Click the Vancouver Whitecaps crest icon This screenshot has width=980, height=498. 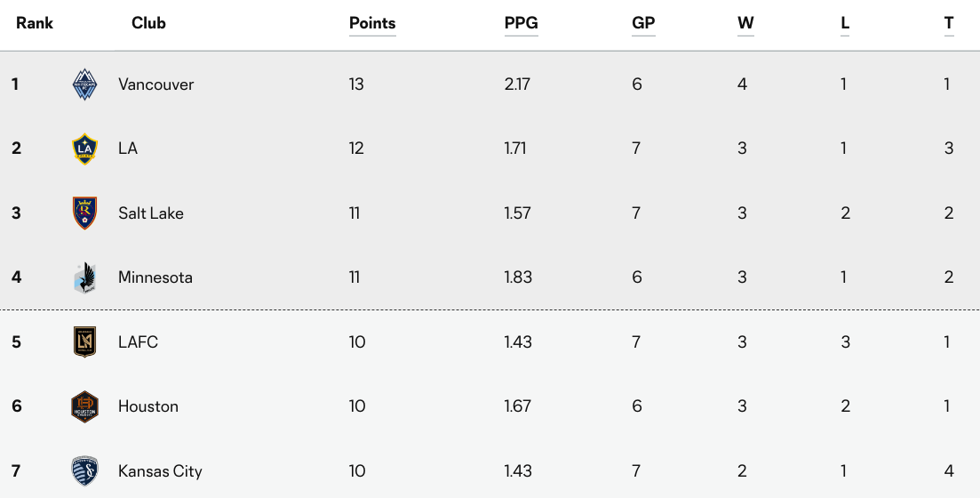[x=84, y=84]
